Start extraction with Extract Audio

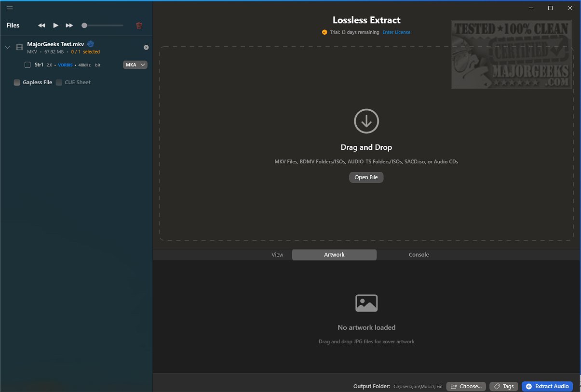tap(547, 386)
